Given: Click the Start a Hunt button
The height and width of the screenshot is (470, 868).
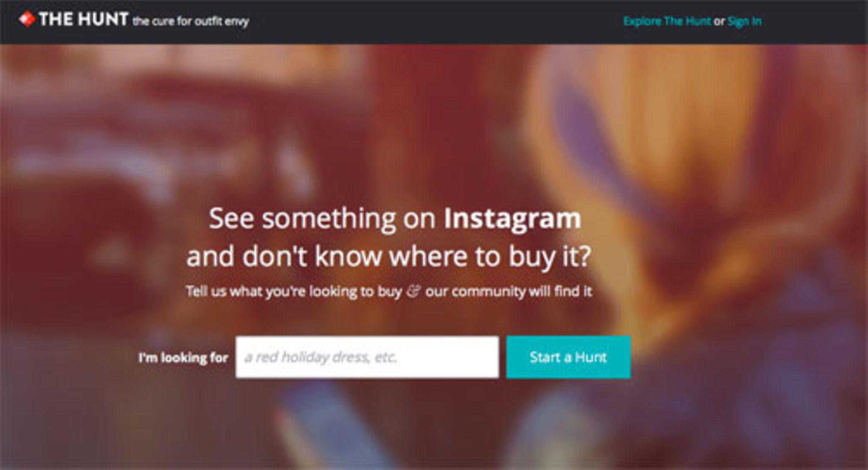Looking at the screenshot, I should pyautogui.click(x=568, y=357).
